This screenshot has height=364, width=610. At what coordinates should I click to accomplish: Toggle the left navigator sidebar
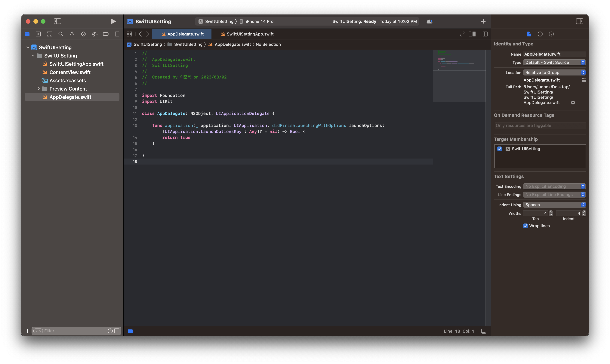click(57, 21)
